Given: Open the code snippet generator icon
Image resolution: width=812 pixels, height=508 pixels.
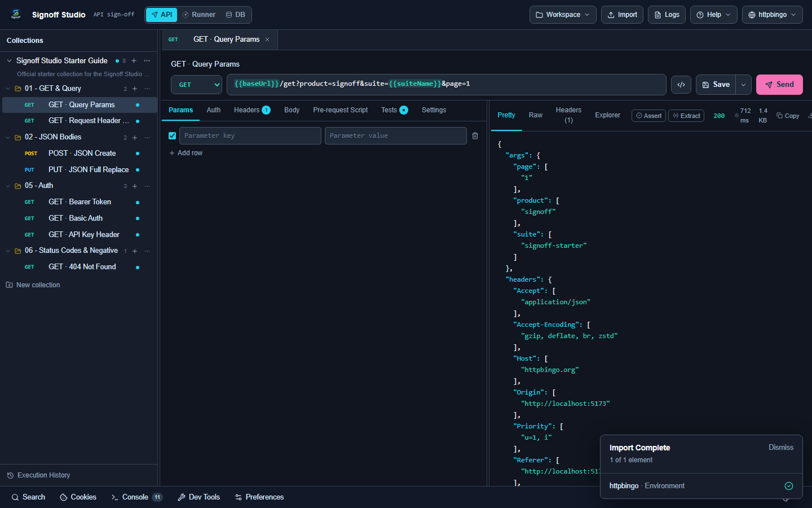Looking at the screenshot, I should [x=681, y=85].
